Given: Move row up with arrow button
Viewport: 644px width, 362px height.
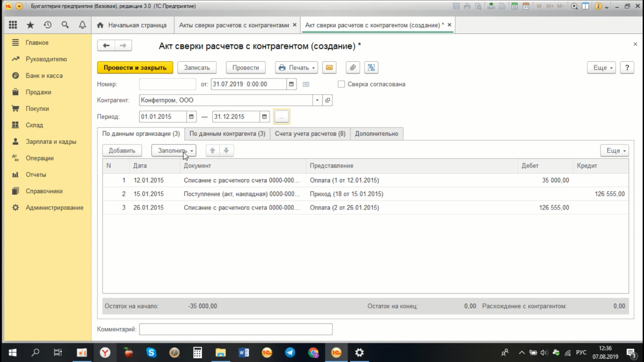Looking at the screenshot, I should pos(212,151).
